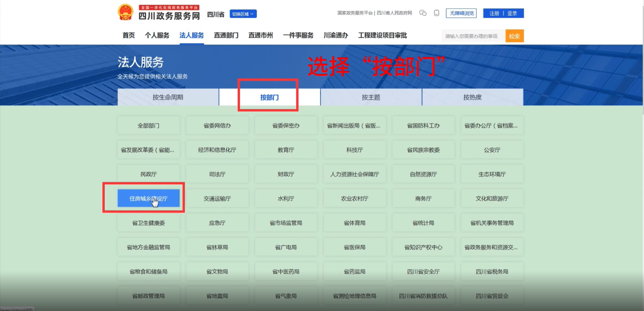Select 省医保局 department

coord(354,247)
